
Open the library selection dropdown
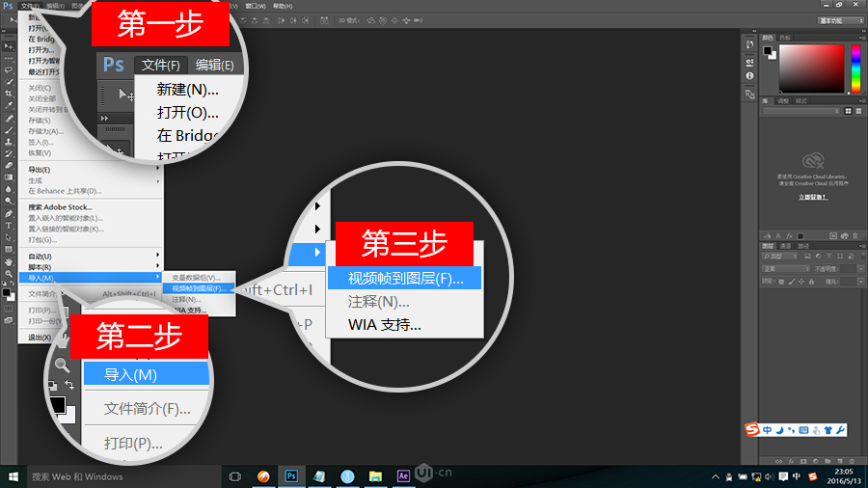[801, 111]
